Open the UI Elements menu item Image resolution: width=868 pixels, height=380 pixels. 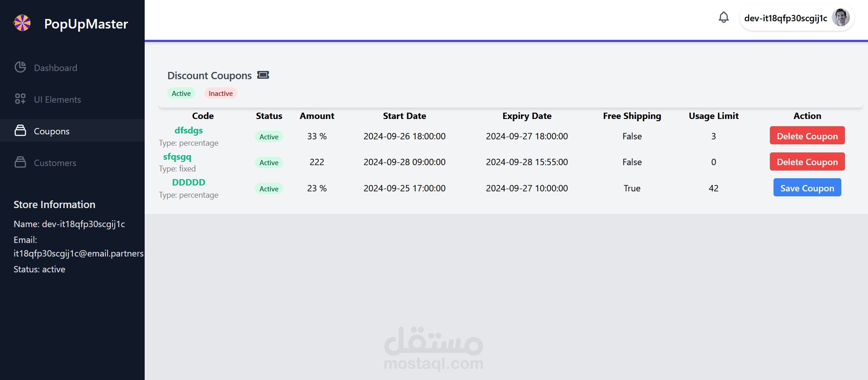[72, 99]
